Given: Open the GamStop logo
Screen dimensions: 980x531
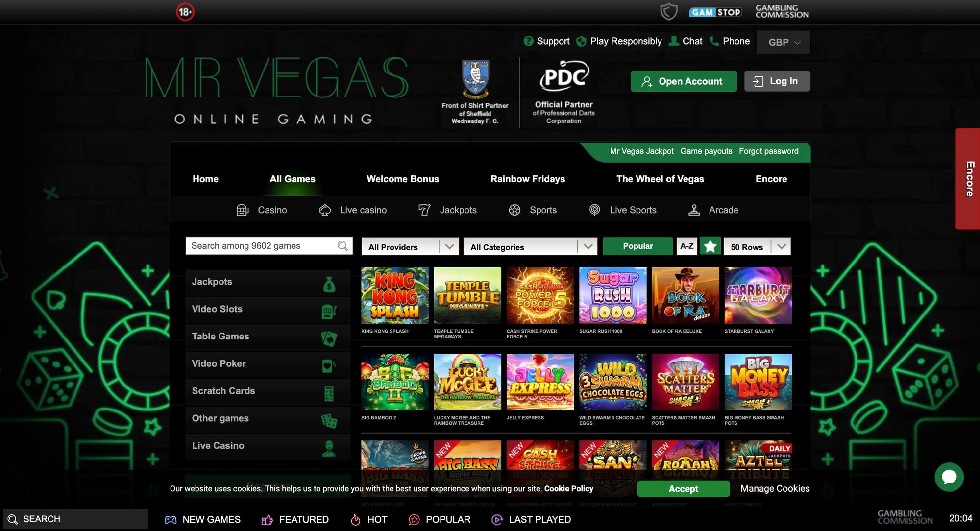Looking at the screenshot, I should (715, 12).
